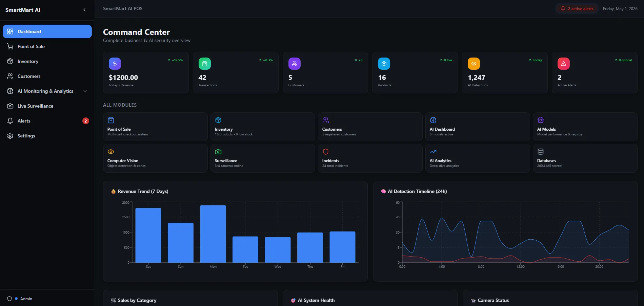Click the '+12.5%' revenue change label

[177, 60]
